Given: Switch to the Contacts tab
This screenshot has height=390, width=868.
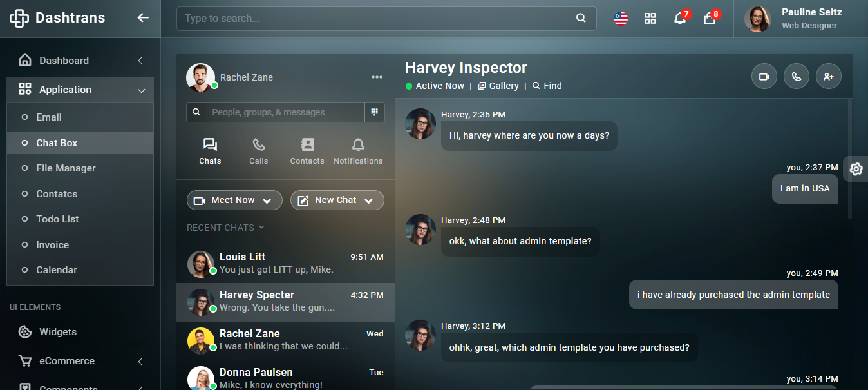Looking at the screenshot, I should 307,151.
